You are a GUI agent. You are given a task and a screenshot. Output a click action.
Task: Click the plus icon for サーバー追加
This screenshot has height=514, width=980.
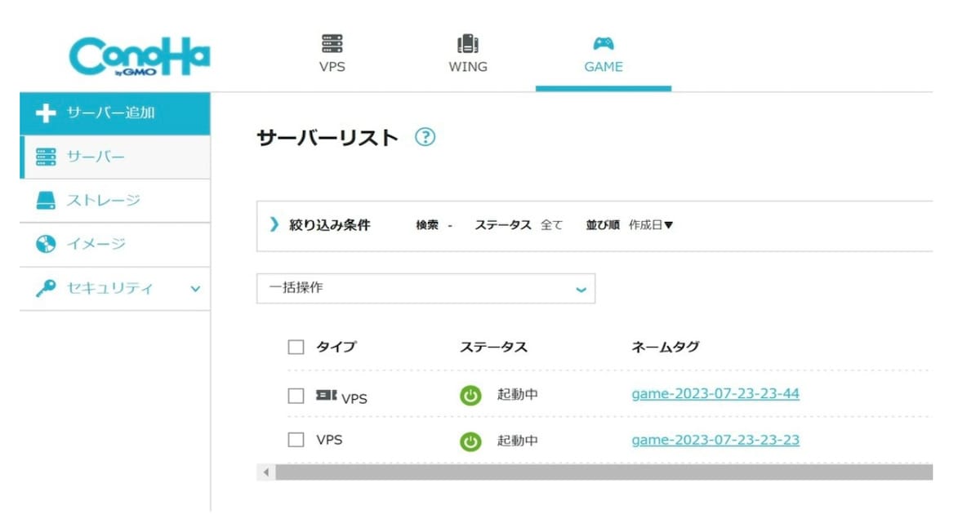coord(47,113)
